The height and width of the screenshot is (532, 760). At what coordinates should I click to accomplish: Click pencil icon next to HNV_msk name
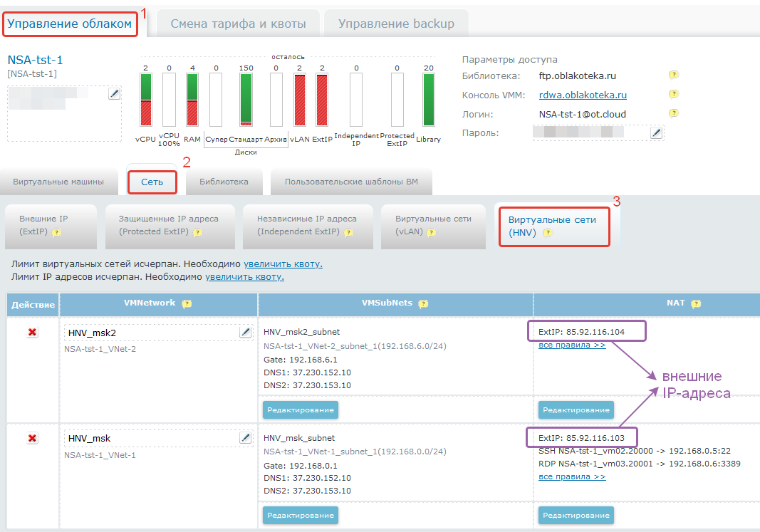(245, 438)
